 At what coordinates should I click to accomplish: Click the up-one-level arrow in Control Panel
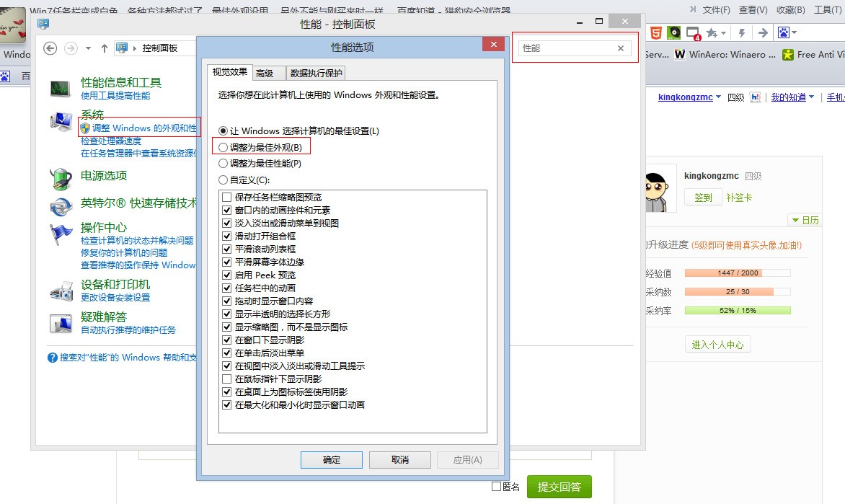pos(105,48)
